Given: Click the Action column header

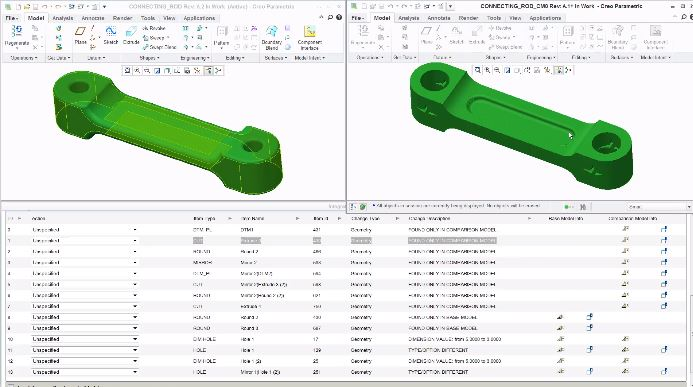Looking at the screenshot, I should coord(38,219).
